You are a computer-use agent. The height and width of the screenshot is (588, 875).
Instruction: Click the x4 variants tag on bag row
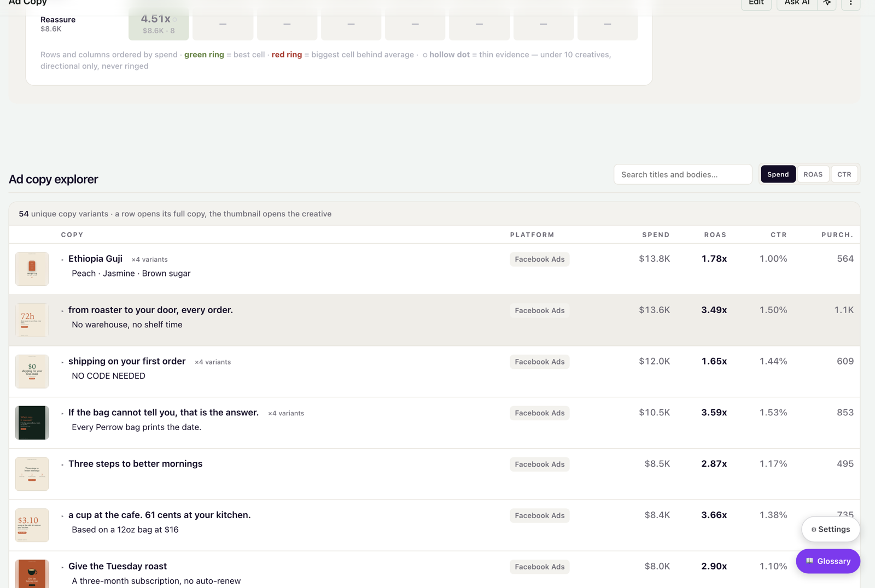[286, 413]
